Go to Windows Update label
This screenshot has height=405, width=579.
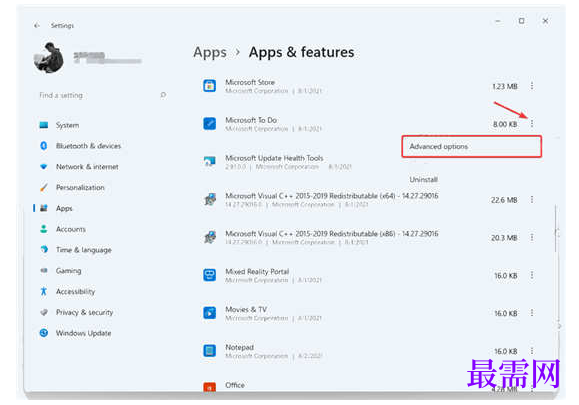(x=83, y=333)
